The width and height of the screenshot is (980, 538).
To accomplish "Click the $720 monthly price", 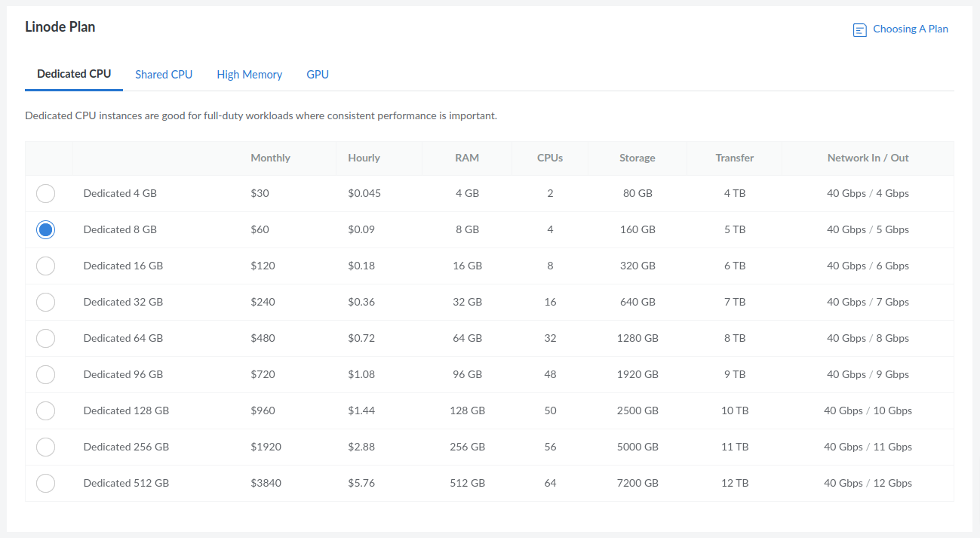I will (x=263, y=374).
